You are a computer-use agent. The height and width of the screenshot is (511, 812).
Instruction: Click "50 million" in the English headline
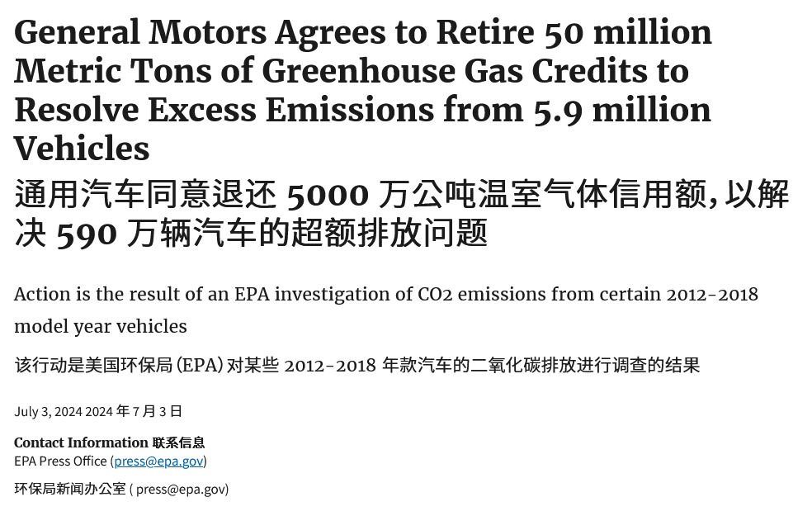coord(627,33)
